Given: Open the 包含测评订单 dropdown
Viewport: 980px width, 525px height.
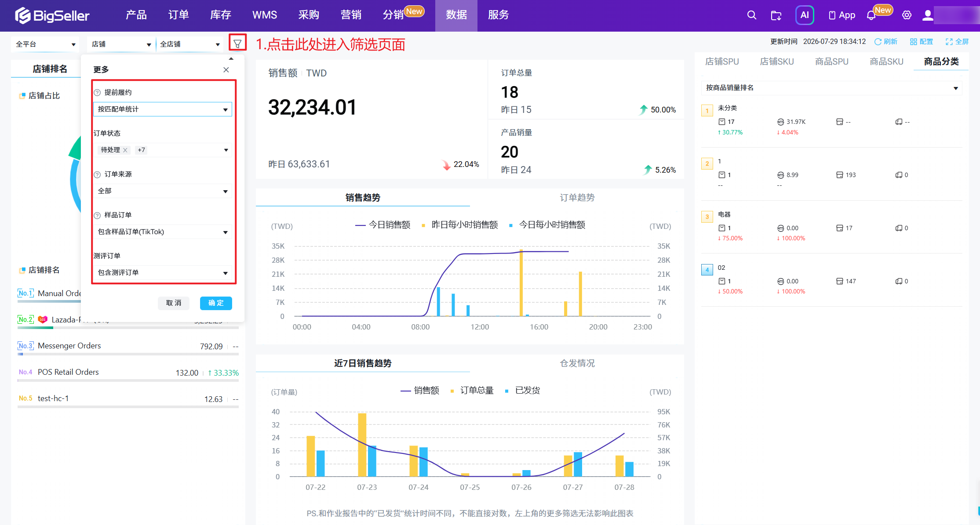Looking at the screenshot, I should click(x=162, y=273).
